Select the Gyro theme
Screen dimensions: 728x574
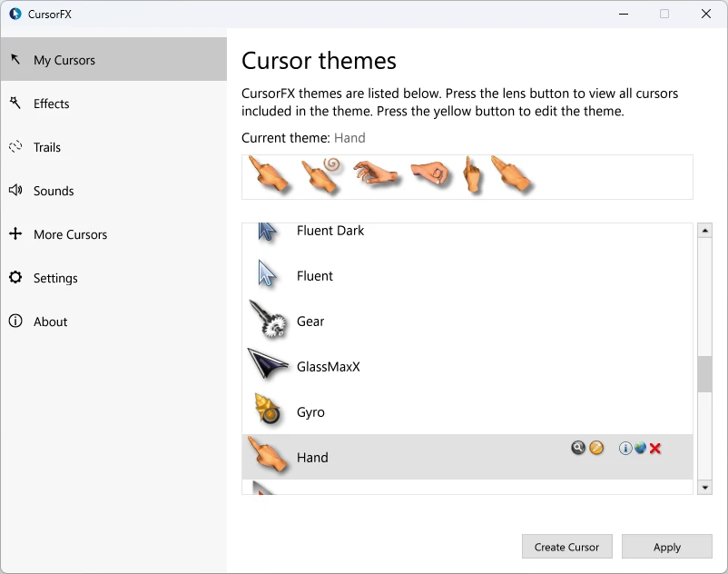click(x=467, y=412)
